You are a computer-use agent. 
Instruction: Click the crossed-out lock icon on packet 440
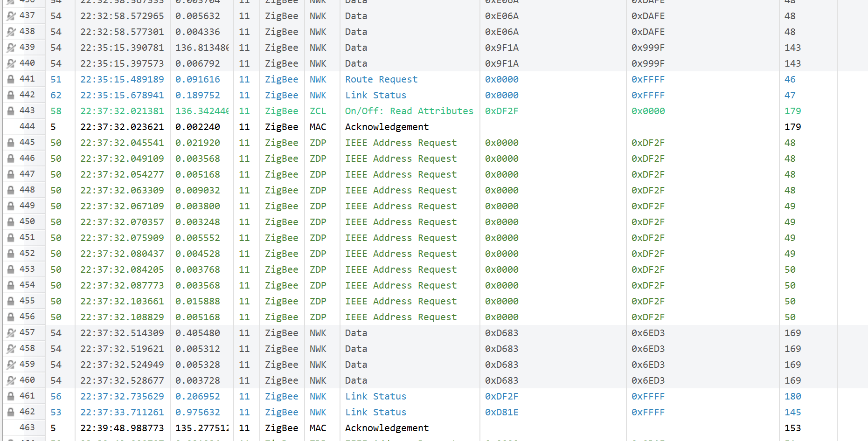11,64
